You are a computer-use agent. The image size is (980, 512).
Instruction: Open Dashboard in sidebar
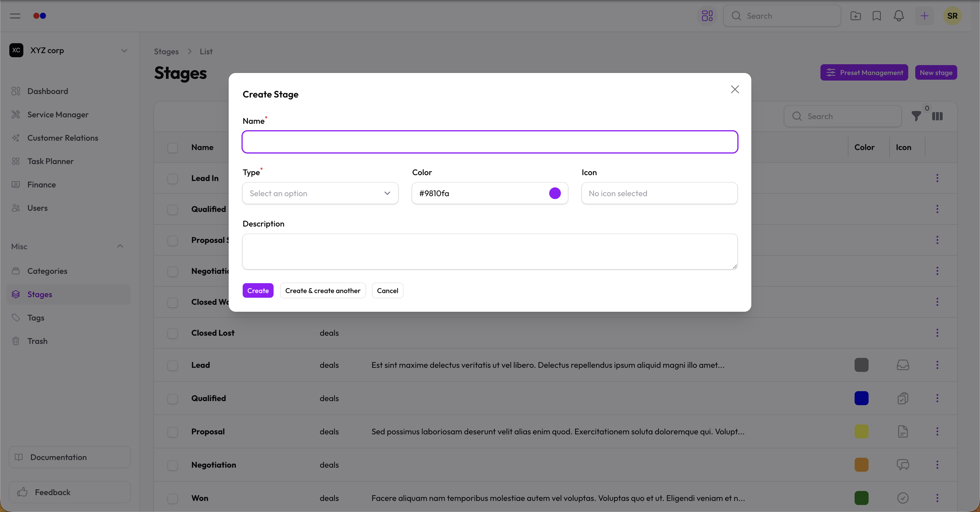69,91
